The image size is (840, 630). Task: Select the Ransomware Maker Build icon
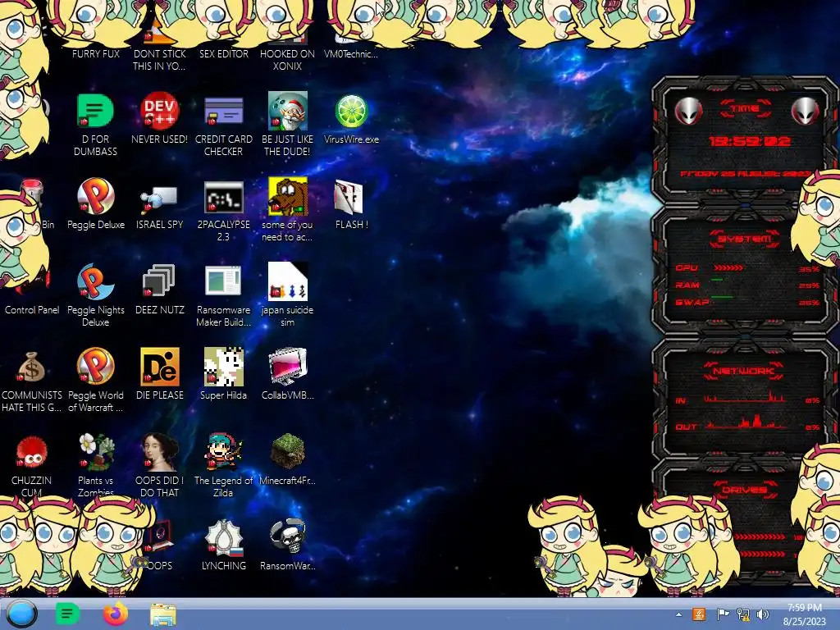pos(223,281)
